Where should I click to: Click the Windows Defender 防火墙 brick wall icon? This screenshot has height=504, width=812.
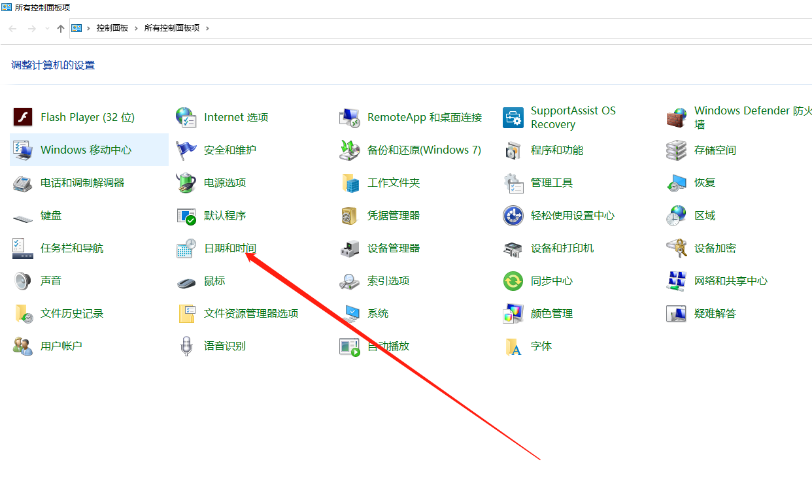pyautogui.click(x=677, y=118)
